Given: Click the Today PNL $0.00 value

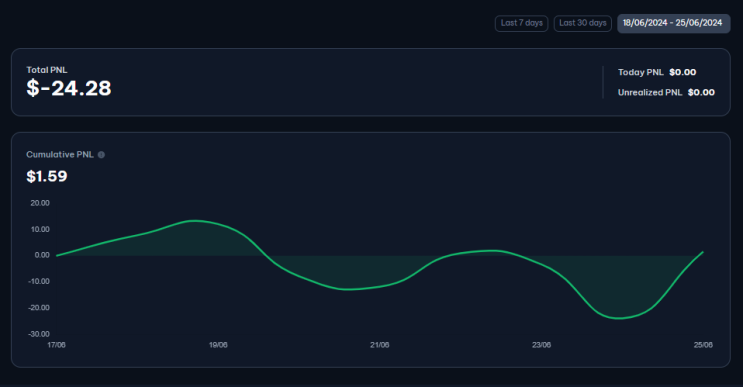Looking at the screenshot, I should 682,72.
